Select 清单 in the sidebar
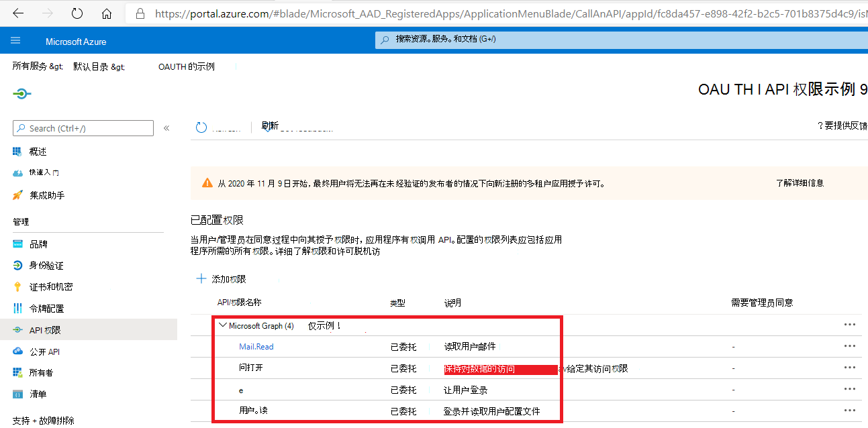The height and width of the screenshot is (428, 868). point(38,394)
